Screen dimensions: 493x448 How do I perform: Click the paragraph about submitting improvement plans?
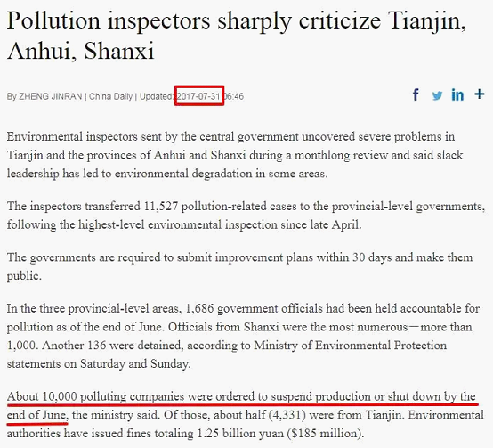tap(239, 266)
